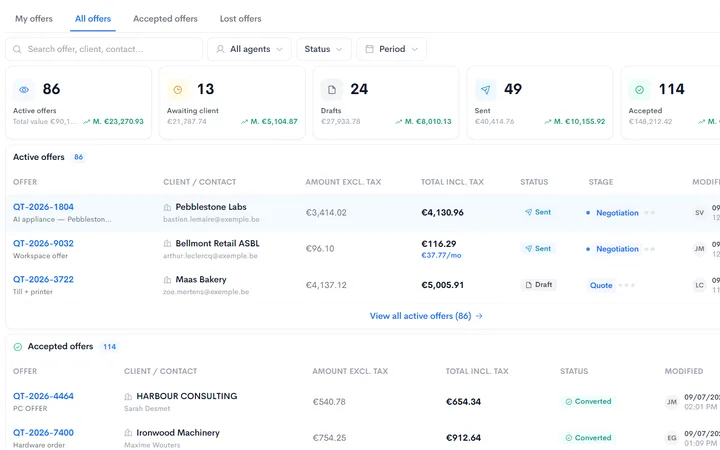Image resolution: width=720 pixels, height=450 pixels.
Task: Click the person icon in All agents
Action: (x=220, y=49)
